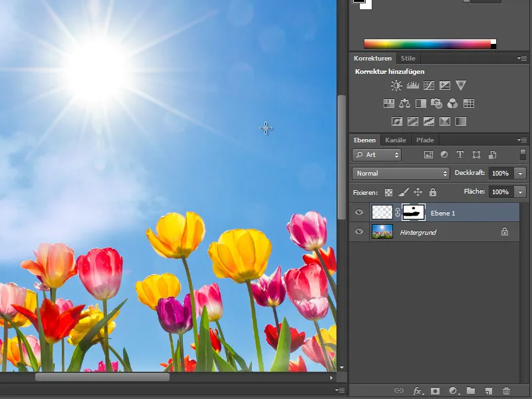Click the Hintergrund layer lock icon
This screenshot has height=399, width=532.
[505, 231]
